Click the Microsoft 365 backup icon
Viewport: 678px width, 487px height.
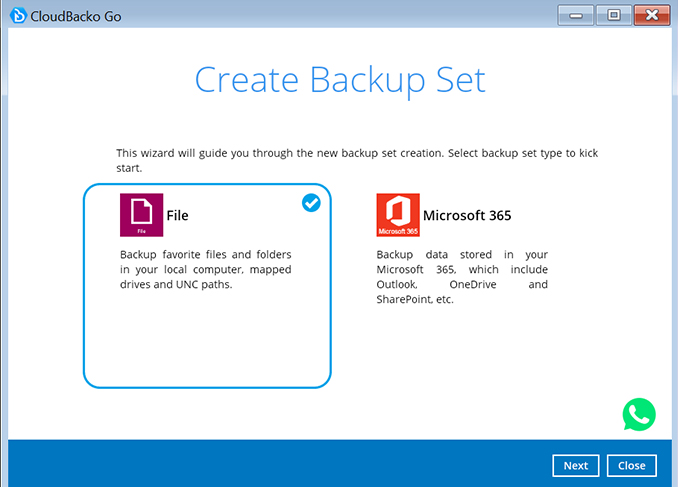[x=398, y=215]
